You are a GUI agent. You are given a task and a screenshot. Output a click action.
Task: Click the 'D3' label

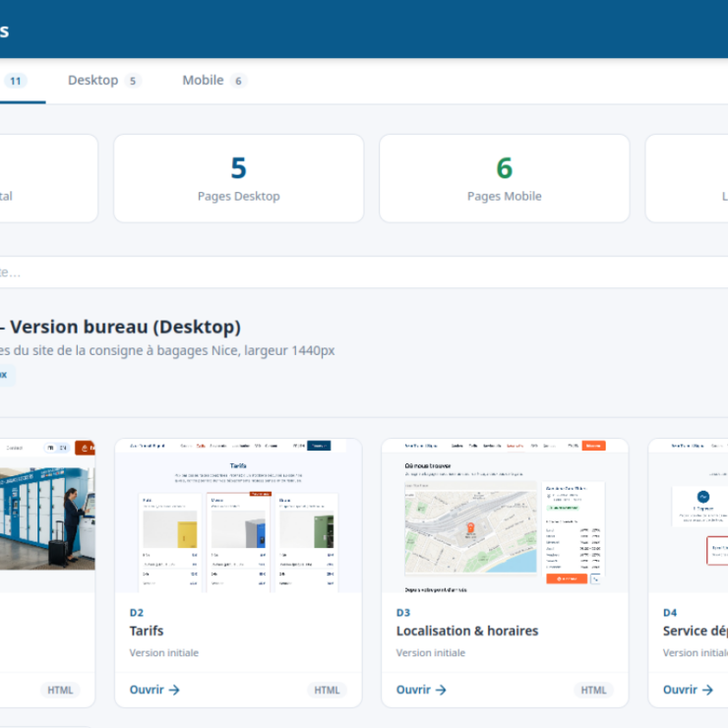click(x=403, y=612)
